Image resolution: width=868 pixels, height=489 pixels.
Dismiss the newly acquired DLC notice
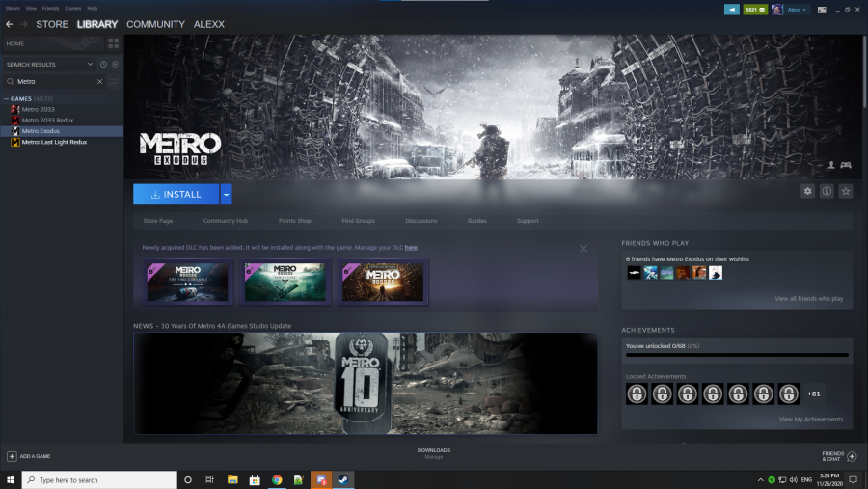(583, 249)
